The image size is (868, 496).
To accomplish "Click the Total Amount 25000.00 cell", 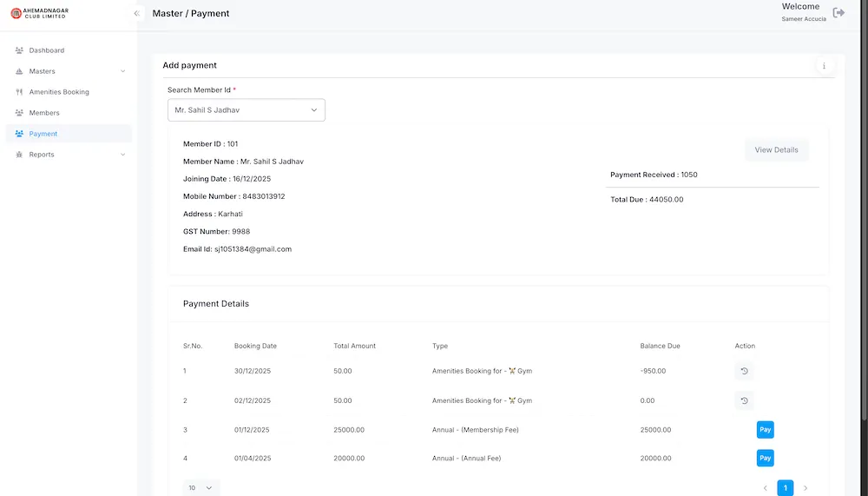I will coord(349,430).
